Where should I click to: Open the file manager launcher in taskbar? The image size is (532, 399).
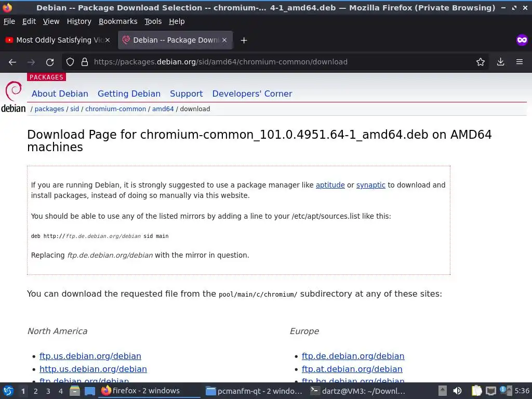tap(75, 391)
